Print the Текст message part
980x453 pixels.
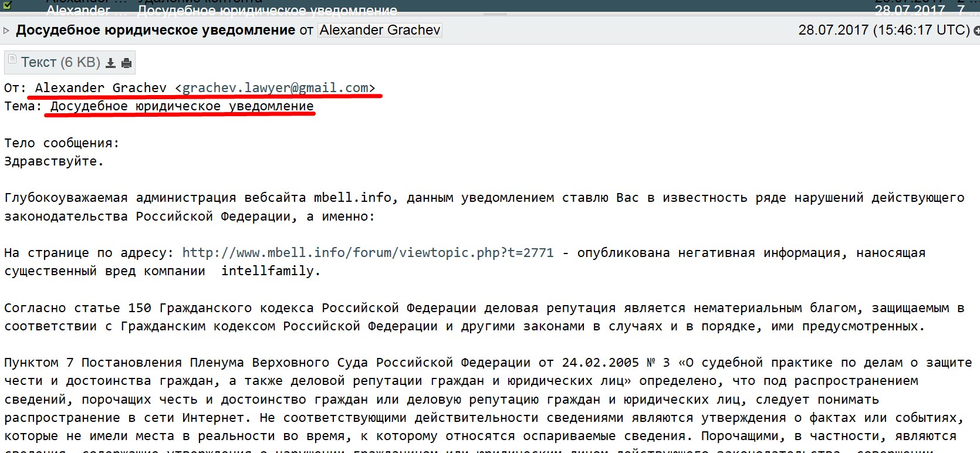click(126, 63)
